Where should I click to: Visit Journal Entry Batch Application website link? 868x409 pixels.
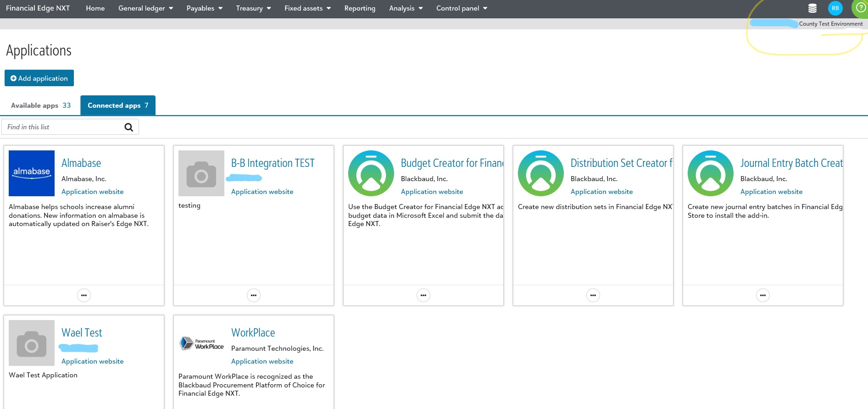pos(772,192)
